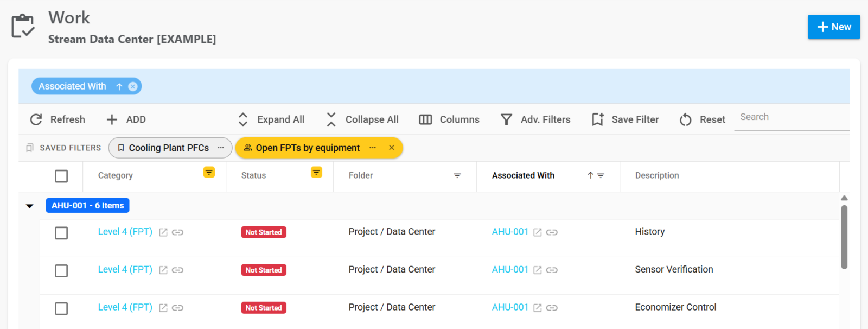Viewport: 868px width, 329px height.
Task: Click the Sensor Verification description cell
Action: click(x=674, y=270)
